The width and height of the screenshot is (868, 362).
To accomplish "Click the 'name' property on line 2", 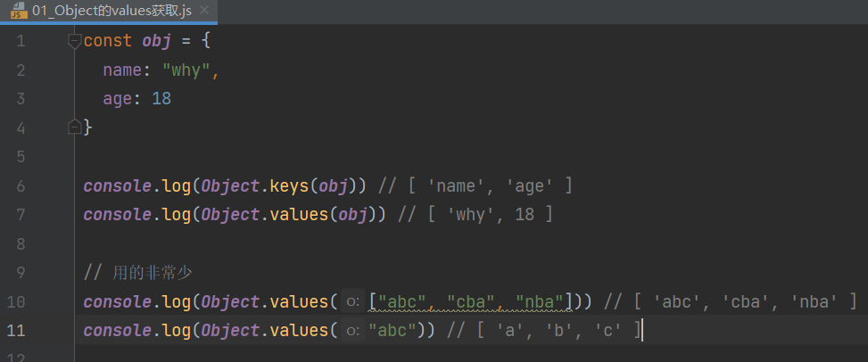I will (122, 70).
